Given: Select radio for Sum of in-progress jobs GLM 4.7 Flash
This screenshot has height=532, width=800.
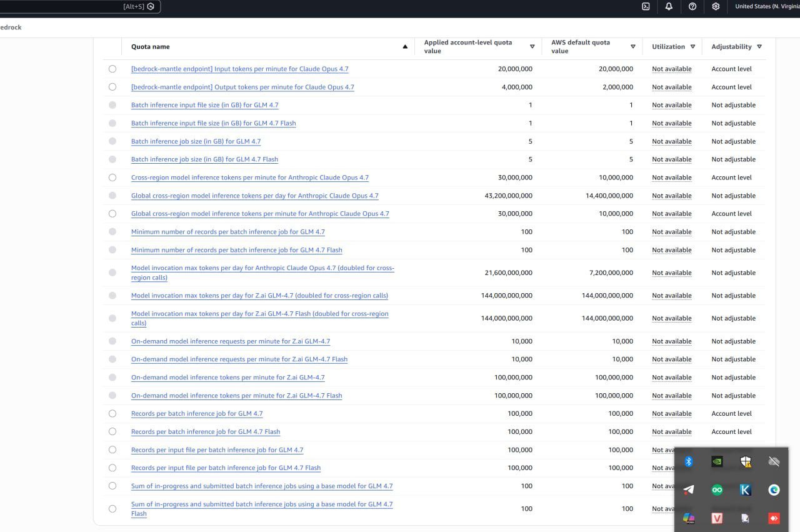Looking at the screenshot, I should tap(112, 509).
